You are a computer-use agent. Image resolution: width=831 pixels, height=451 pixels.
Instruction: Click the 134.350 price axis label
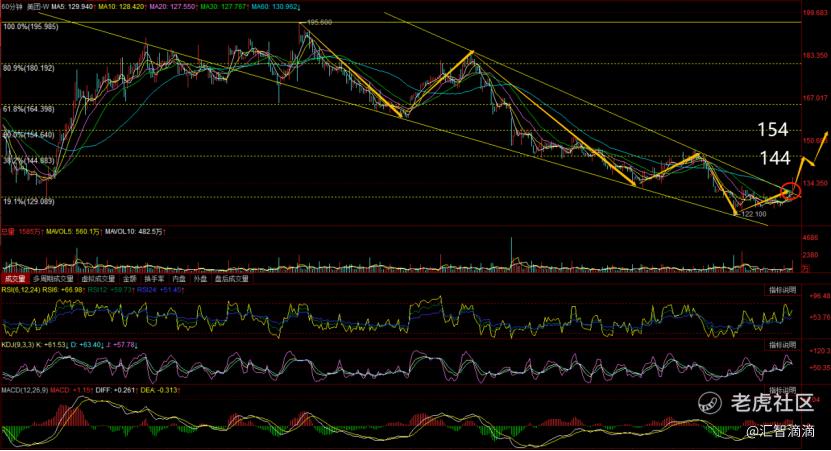(816, 183)
